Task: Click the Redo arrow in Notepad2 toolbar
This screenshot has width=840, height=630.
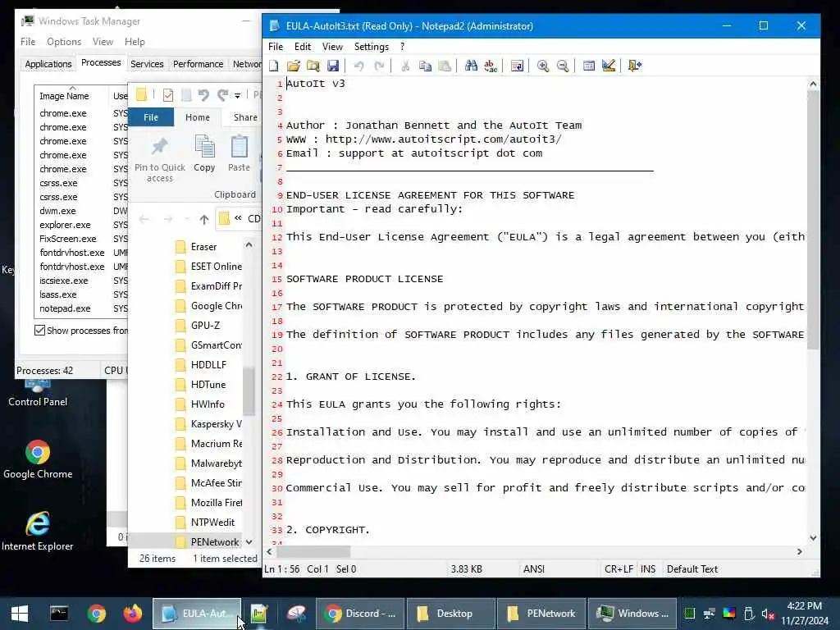Action: click(x=379, y=66)
